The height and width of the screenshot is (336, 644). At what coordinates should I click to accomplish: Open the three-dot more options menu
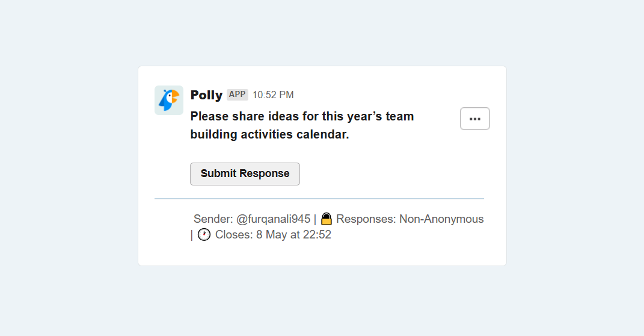click(x=475, y=119)
